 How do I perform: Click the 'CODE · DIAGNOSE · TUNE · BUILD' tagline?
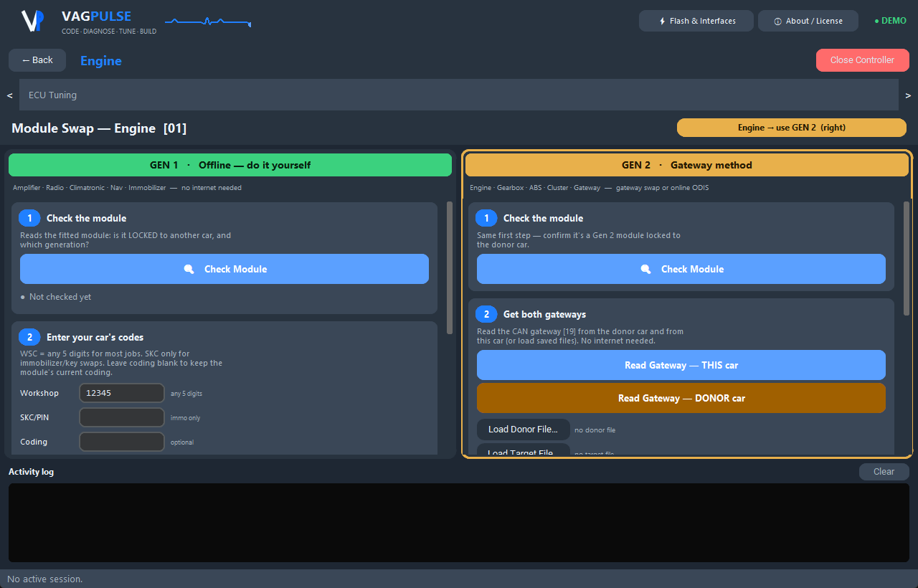coord(109,32)
